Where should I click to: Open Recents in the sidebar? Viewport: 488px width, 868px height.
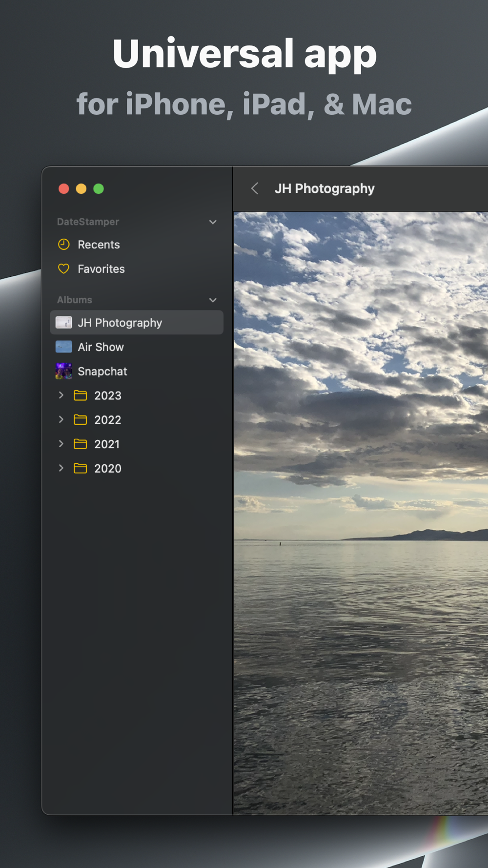pos(137,245)
